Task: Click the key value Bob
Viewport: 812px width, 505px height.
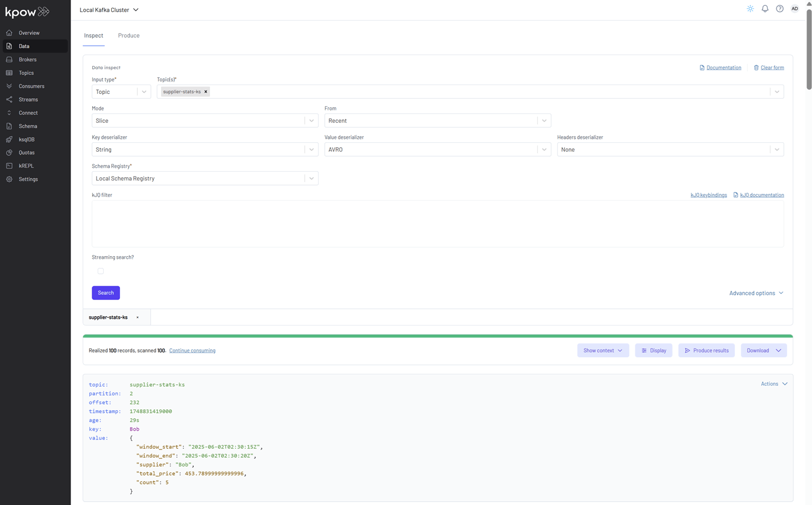Action: point(134,429)
